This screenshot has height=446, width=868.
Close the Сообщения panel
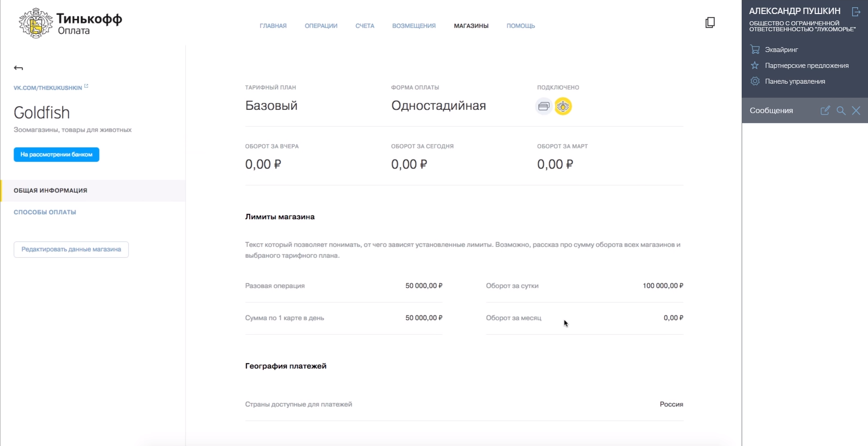[x=856, y=111]
